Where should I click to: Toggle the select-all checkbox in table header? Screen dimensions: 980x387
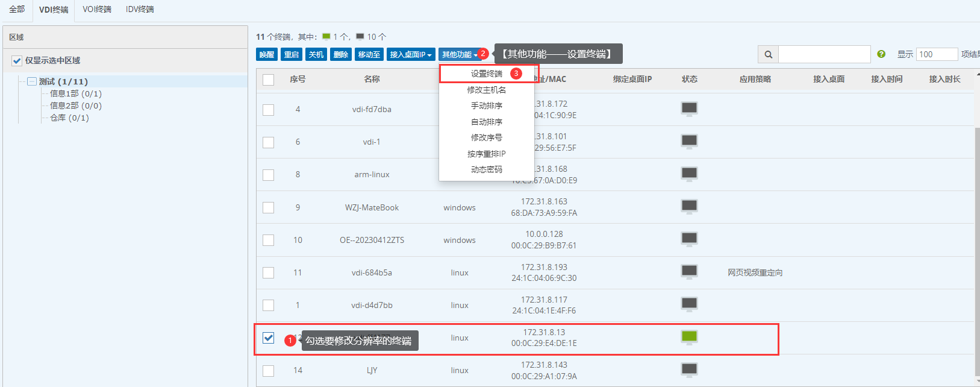coord(269,80)
